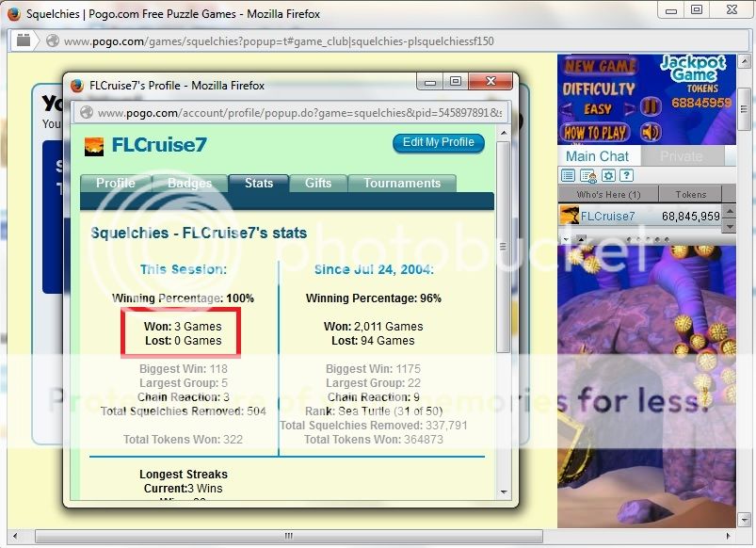Viewport: 756px width, 548px height.
Task: Click 'Since Jul 24, 2004:' heading
Action: coord(374,269)
